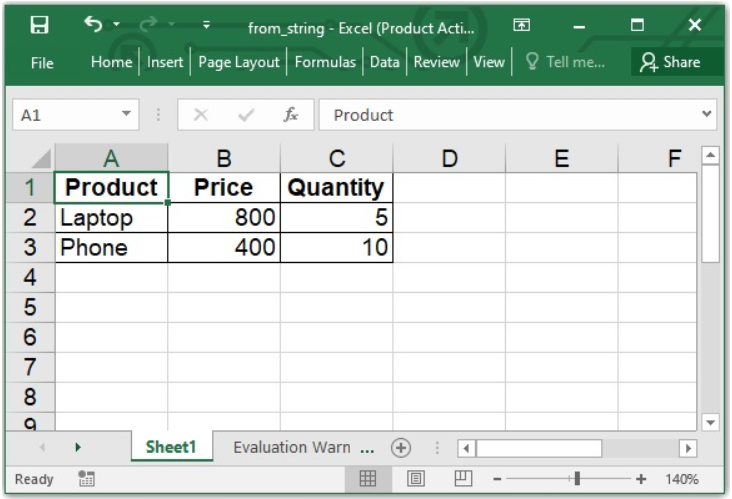Click the Insert Function fx icon
This screenshot has height=499, width=732.
click(290, 115)
